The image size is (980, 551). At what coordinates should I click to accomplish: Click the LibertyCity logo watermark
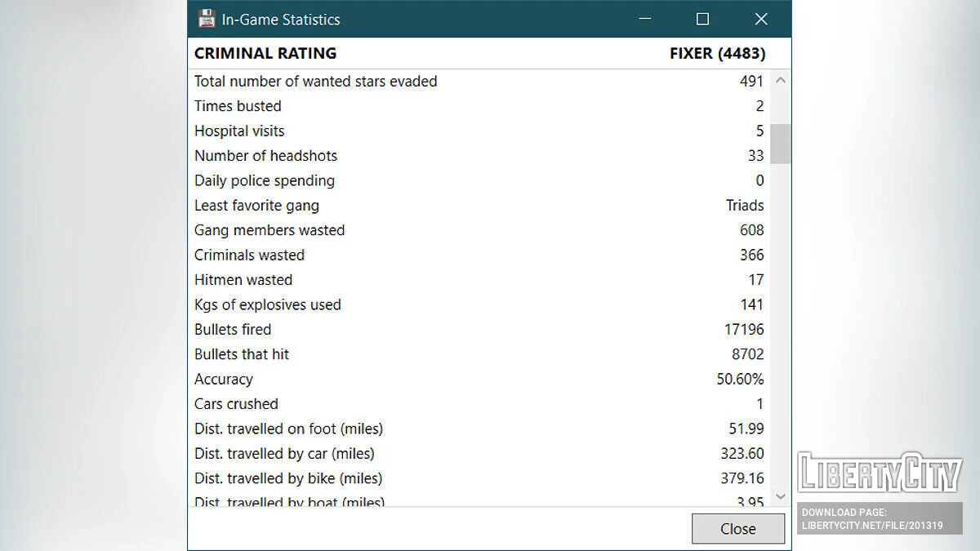880,472
